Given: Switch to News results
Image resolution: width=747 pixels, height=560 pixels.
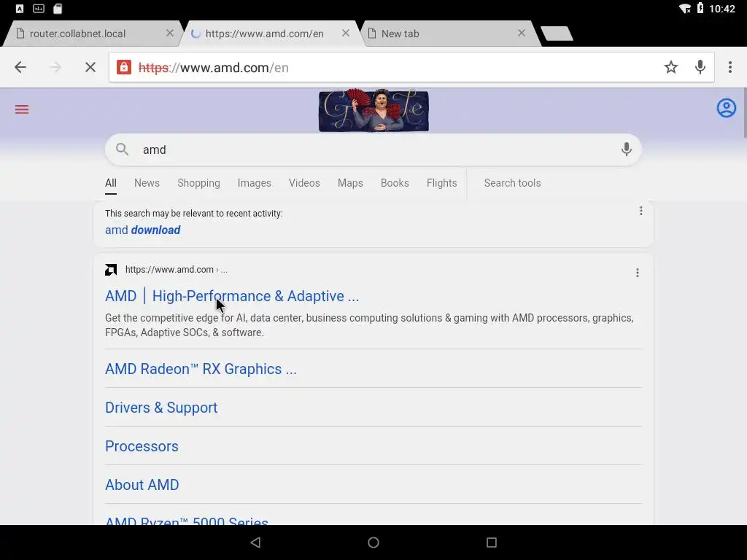Looking at the screenshot, I should (x=147, y=183).
